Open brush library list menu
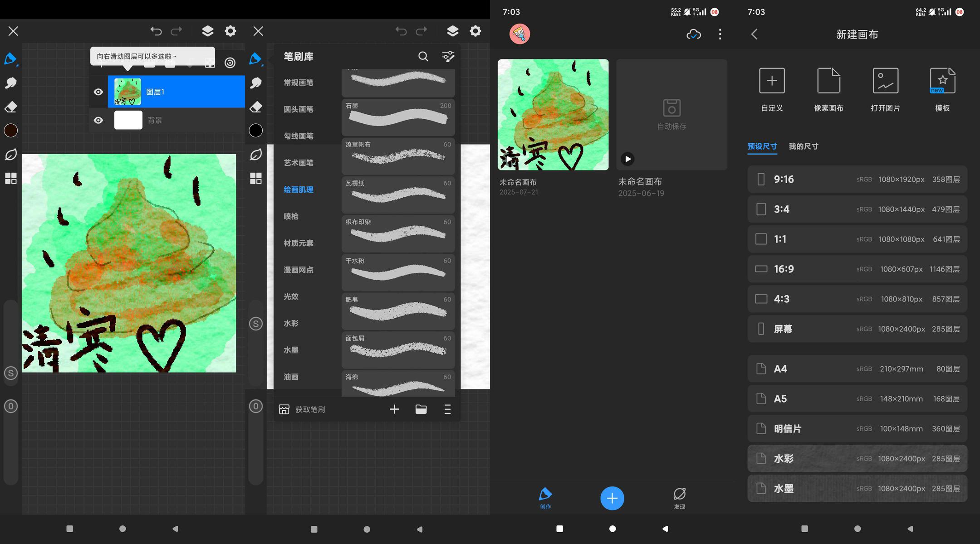Viewport: 980px width, 544px height. click(x=447, y=409)
